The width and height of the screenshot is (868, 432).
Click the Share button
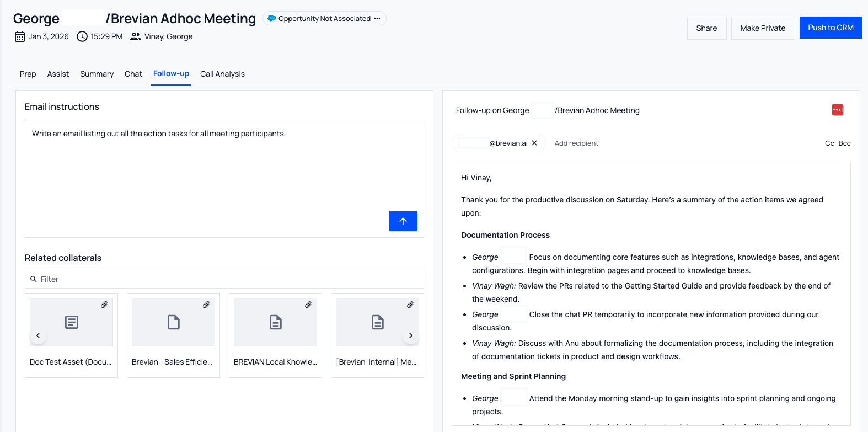tap(706, 28)
